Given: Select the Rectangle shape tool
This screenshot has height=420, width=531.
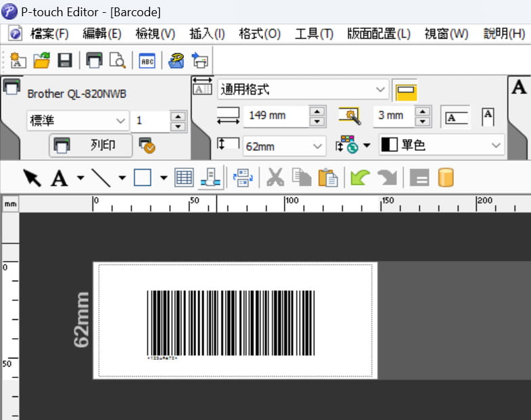Looking at the screenshot, I should click(143, 177).
